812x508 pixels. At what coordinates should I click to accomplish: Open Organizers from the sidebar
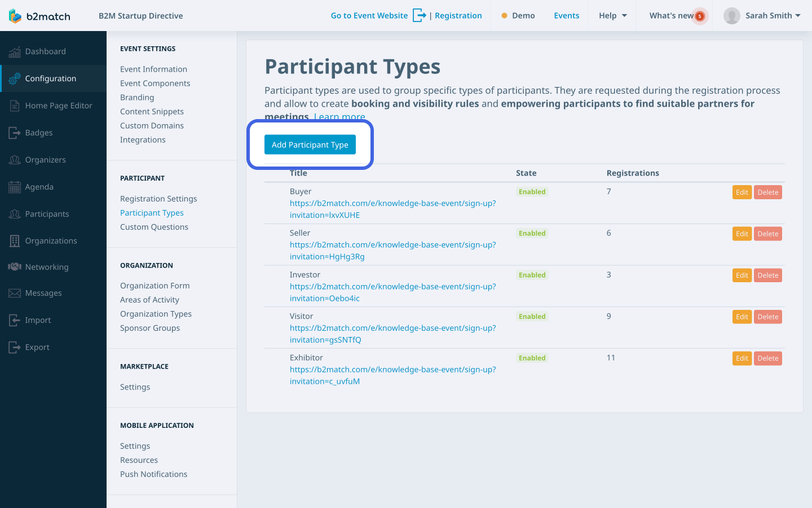[45, 160]
